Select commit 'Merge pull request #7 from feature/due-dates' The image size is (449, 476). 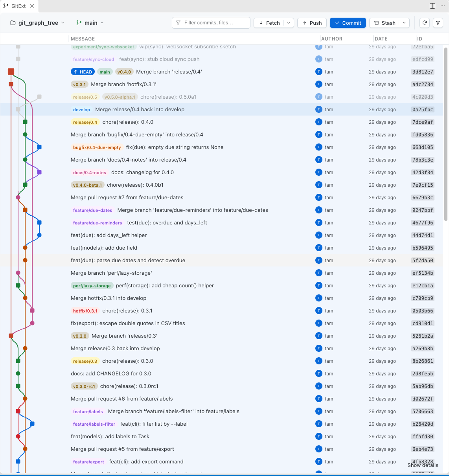click(127, 198)
